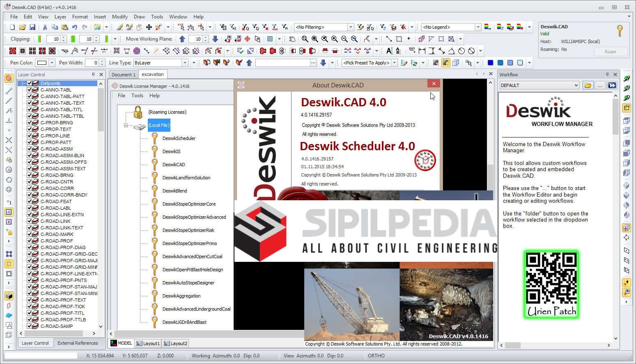Click the Undo arrow icon

(75, 27)
